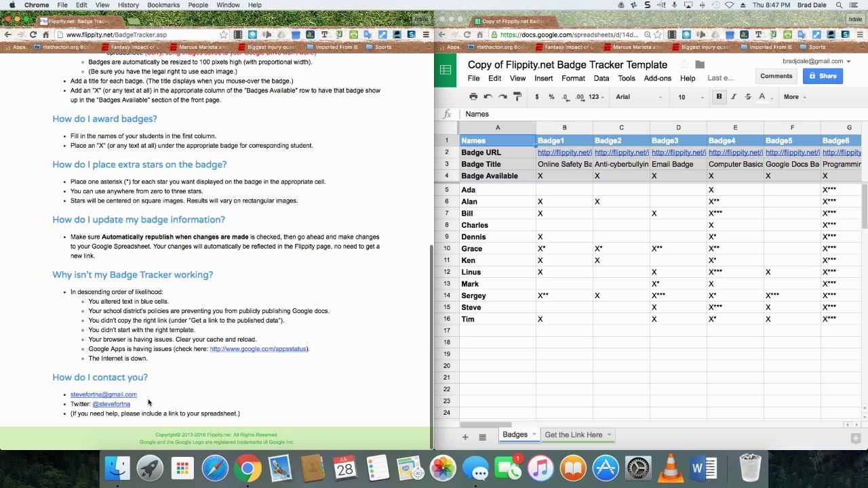Open the bradjdale@gmail.com account dropdown

(x=816, y=61)
